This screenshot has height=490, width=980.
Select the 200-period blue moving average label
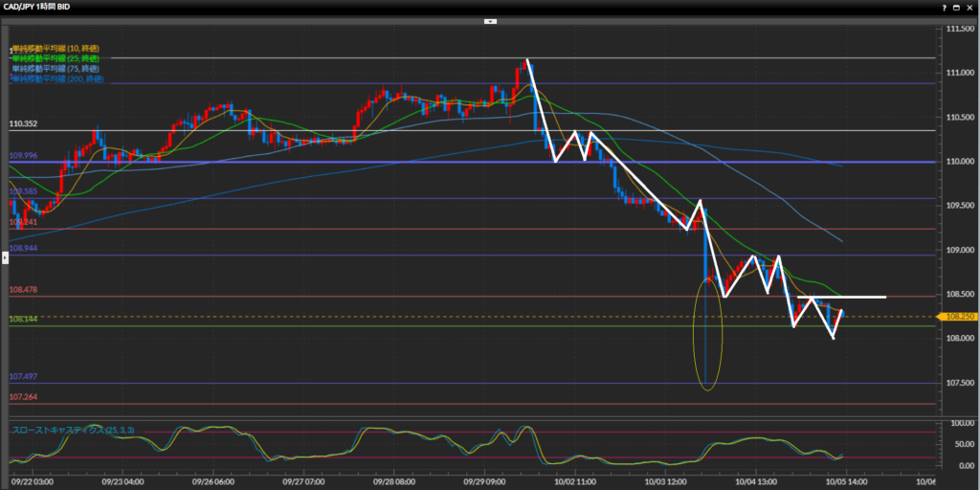click(x=57, y=79)
